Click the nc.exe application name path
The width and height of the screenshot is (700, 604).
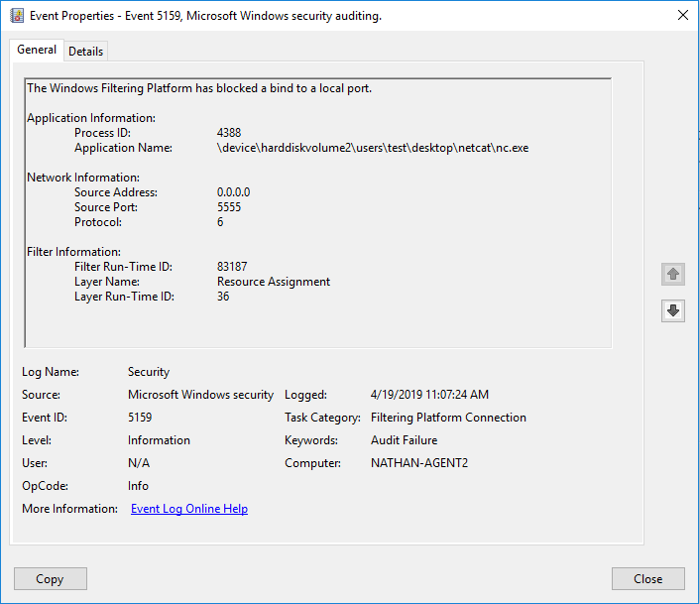[x=372, y=148]
